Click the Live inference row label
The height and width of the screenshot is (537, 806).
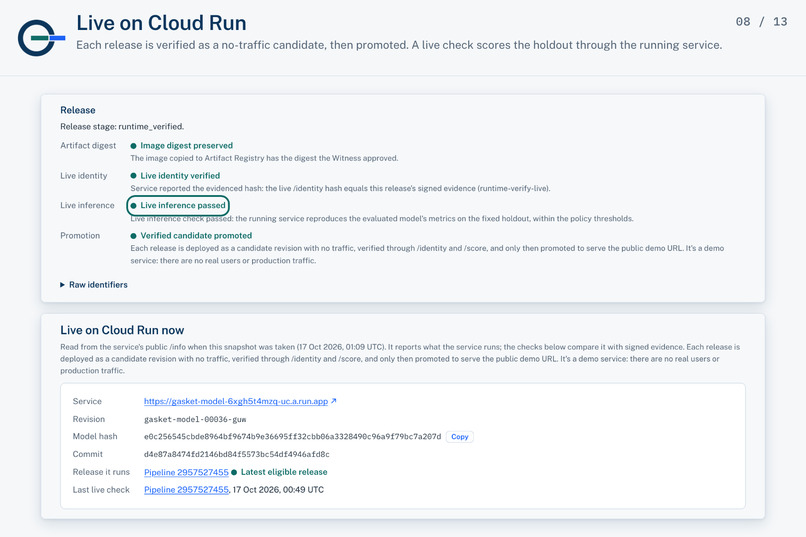(x=87, y=206)
